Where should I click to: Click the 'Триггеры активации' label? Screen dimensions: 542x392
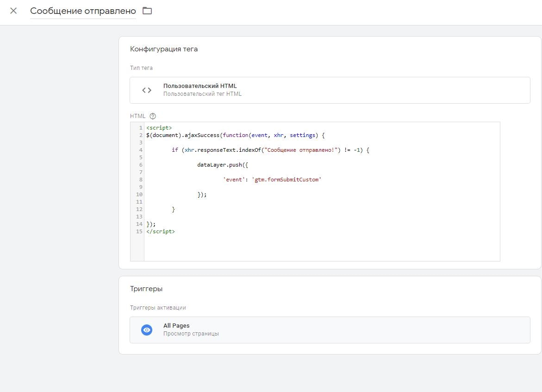point(158,308)
